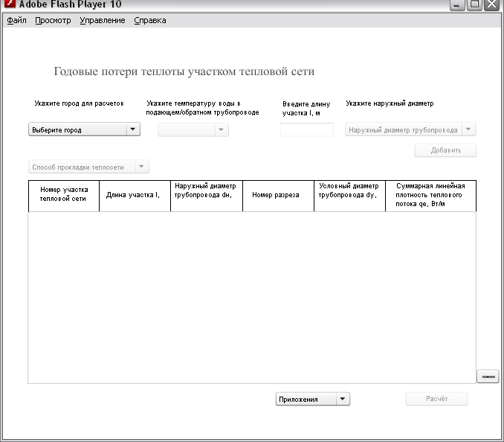This screenshot has width=504, height=442.
Task: Click the Суммарная линейная плотность column header
Action: 430,196
